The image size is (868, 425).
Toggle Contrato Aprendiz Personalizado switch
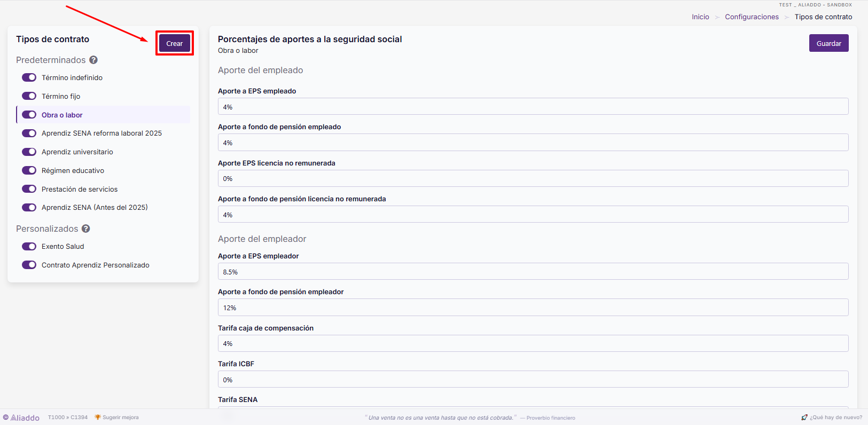point(29,265)
